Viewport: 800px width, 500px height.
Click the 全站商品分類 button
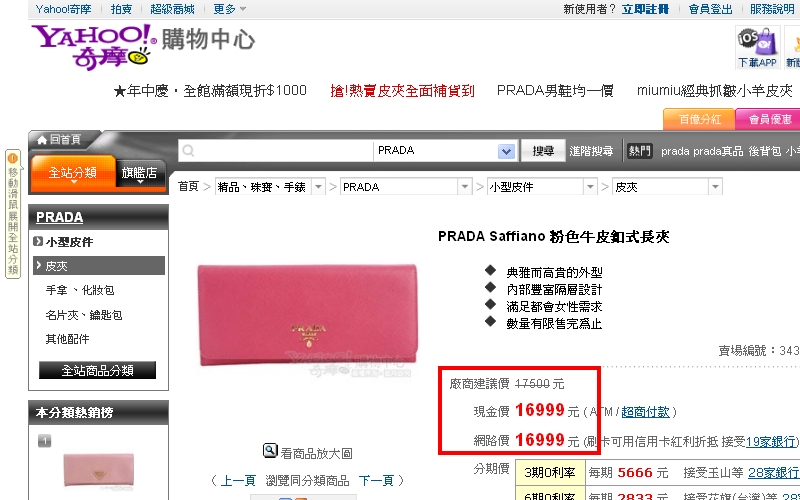(x=97, y=370)
